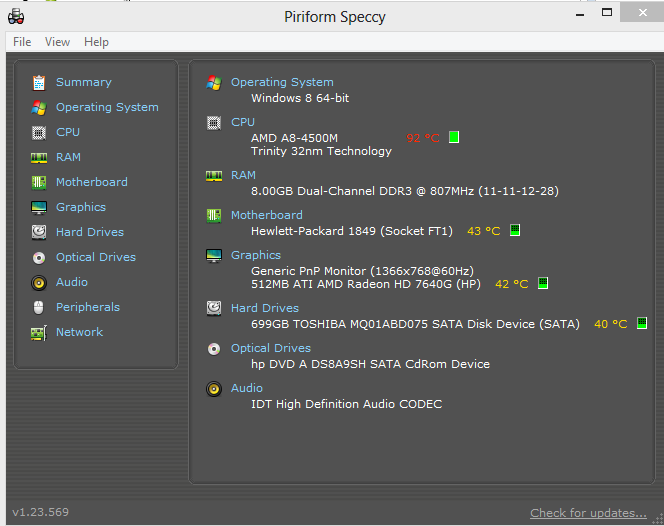
Task: Click the Hewlett-Packard 1849 (Socket FT1) text
Action: tap(351, 231)
